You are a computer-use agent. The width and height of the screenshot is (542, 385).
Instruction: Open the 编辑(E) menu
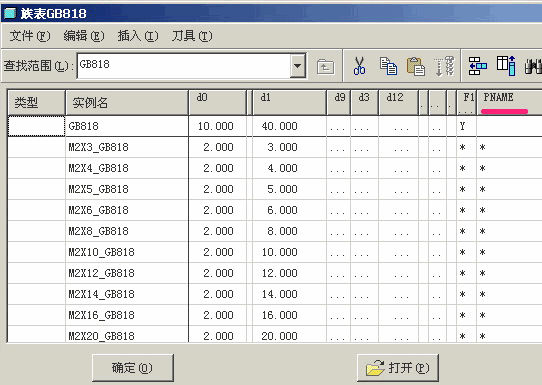click(x=84, y=36)
